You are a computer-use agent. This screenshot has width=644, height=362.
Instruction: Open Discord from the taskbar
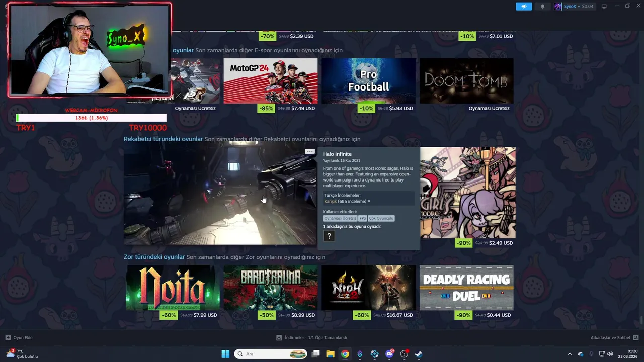coord(389,354)
